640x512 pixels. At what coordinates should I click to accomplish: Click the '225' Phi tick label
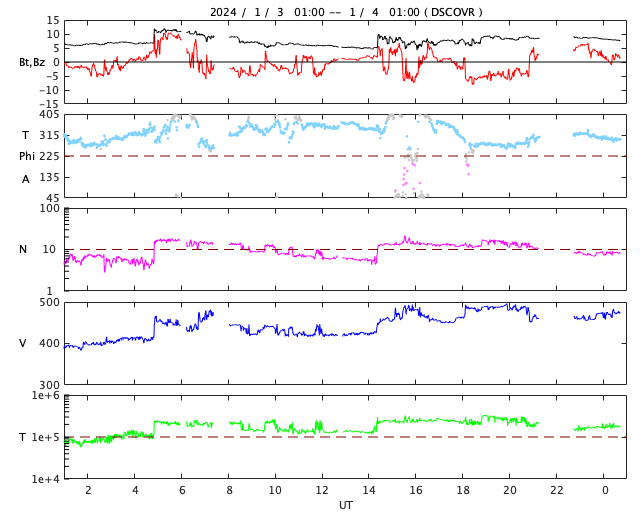click(x=49, y=156)
